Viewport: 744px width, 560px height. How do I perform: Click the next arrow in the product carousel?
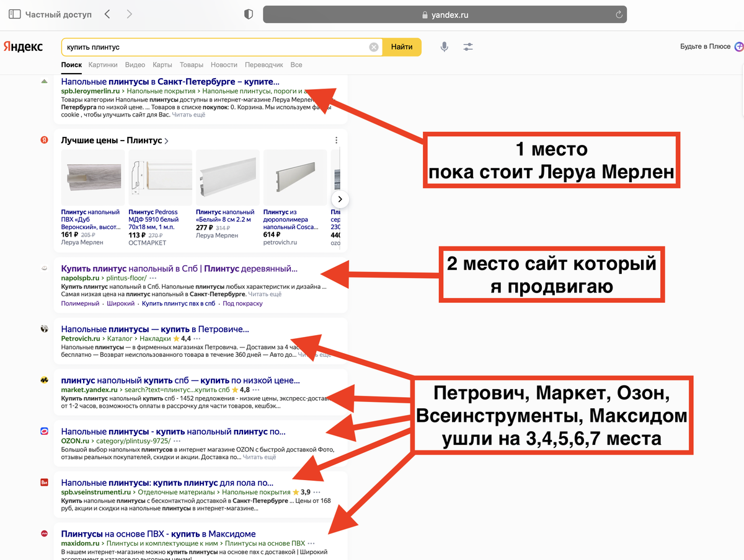click(340, 199)
